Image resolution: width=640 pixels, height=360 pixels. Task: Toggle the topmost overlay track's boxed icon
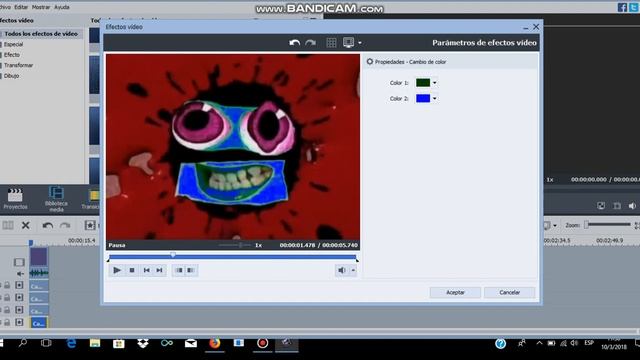point(19,285)
